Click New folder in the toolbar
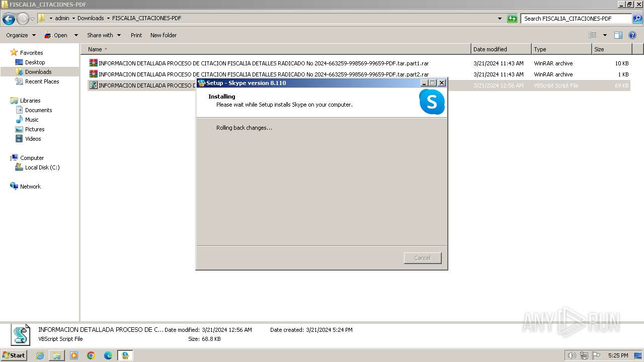Image resolution: width=644 pixels, height=362 pixels. 164,35
